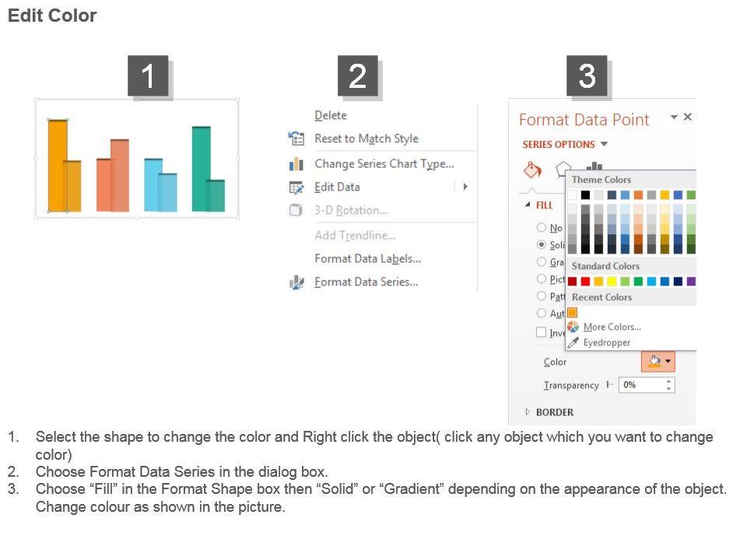Select the orange Recent Colors swatch
This screenshot has height=560, width=747.
click(573, 312)
